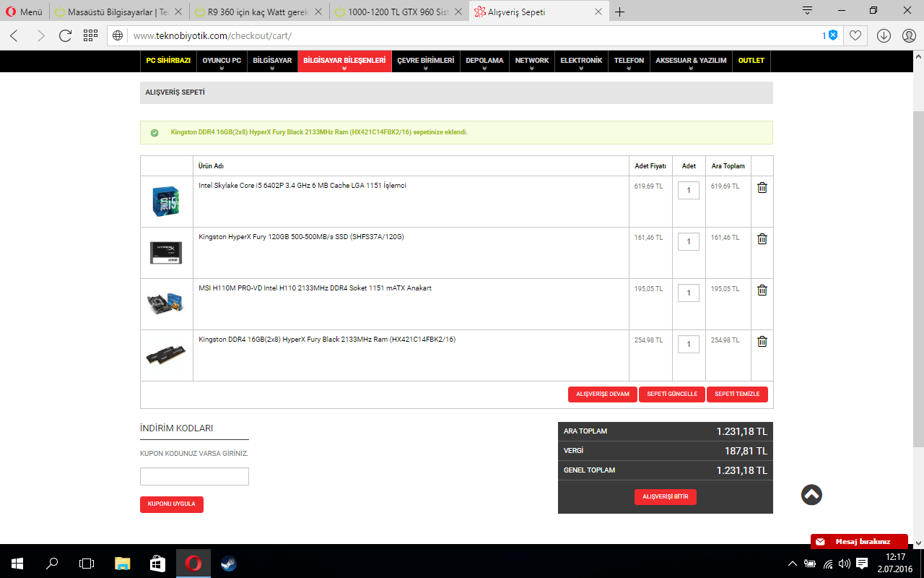Focus the coupon code input field

[x=194, y=476]
